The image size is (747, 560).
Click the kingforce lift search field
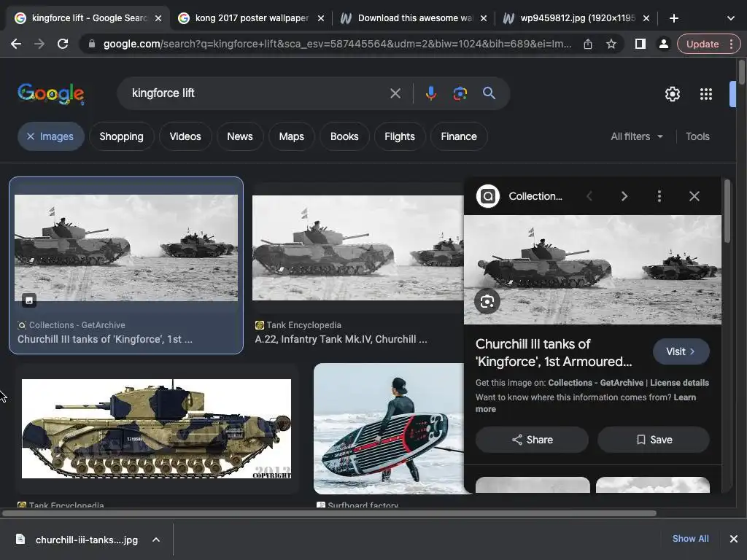[258, 93]
